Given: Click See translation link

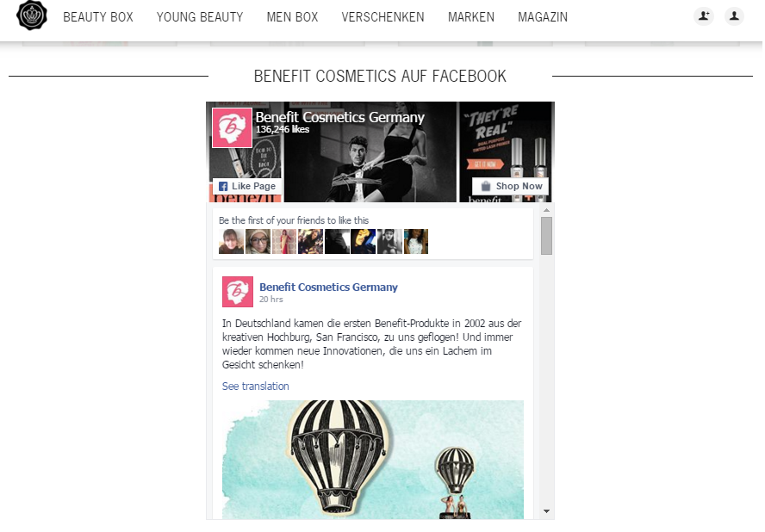Looking at the screenshot, I should point(256,387).
